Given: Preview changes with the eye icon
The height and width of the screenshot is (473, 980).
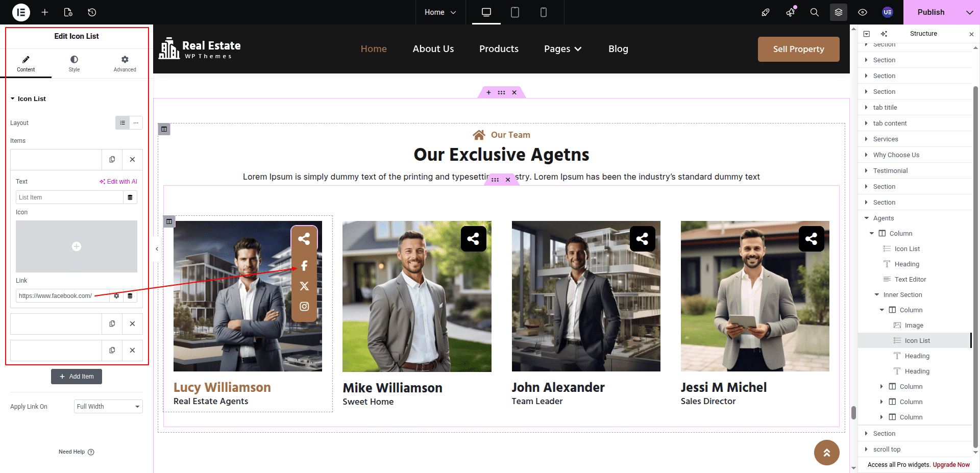Looking at the screenshot, I should (x=863, y=12).
